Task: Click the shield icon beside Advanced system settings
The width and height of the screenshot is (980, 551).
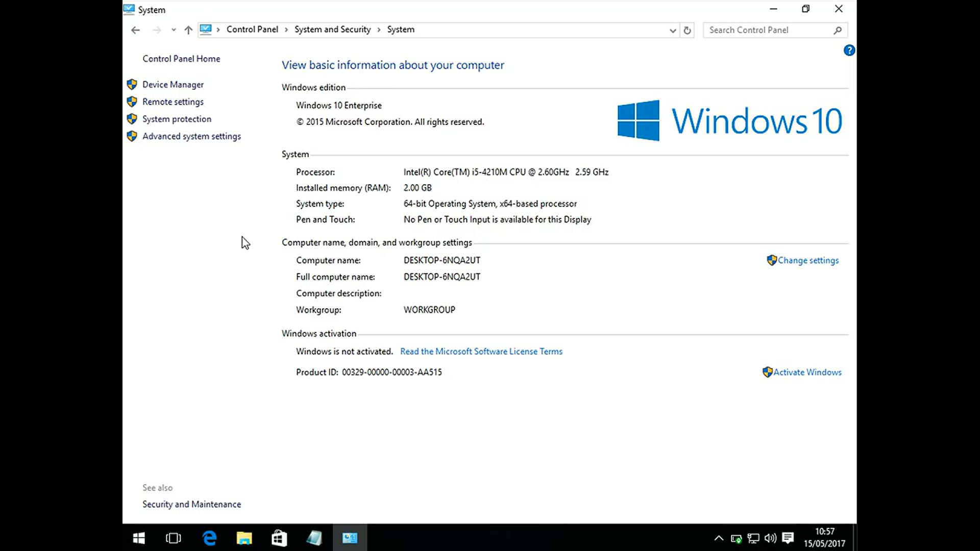Action: coord(132,136)
